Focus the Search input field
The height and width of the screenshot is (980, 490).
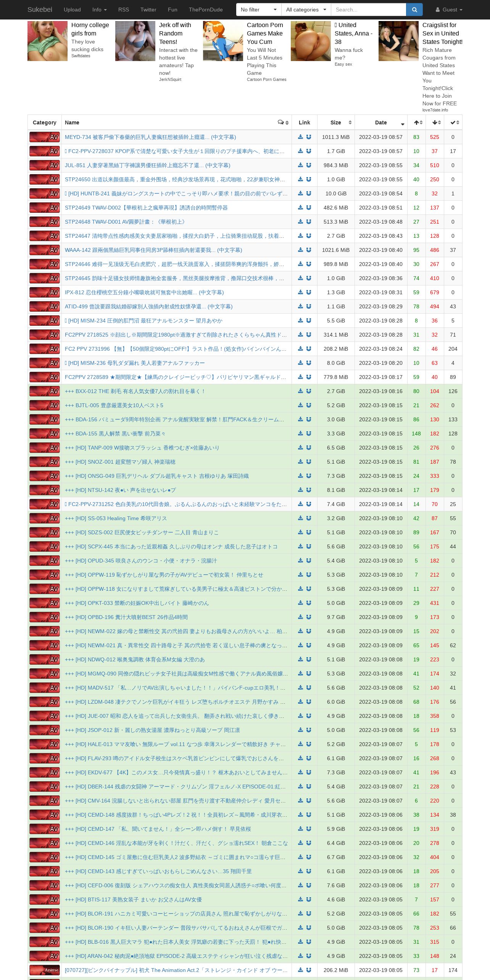coord(368,10)
